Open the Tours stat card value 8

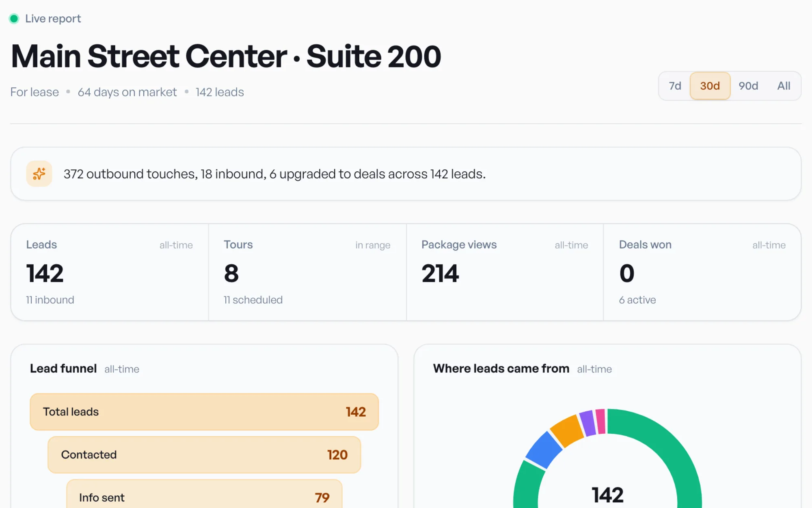pos(231,273)
